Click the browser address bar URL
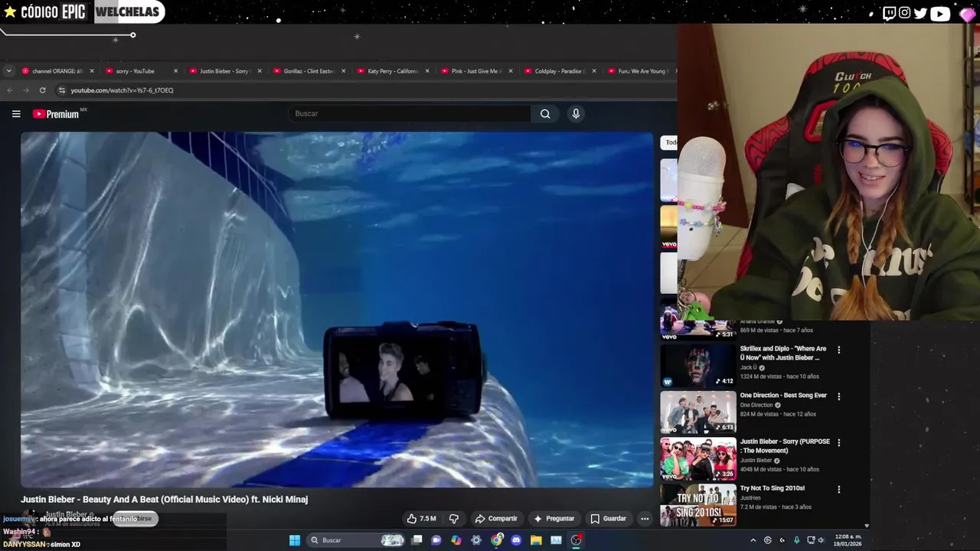This screenshot has width=980, height=551. 122,90
